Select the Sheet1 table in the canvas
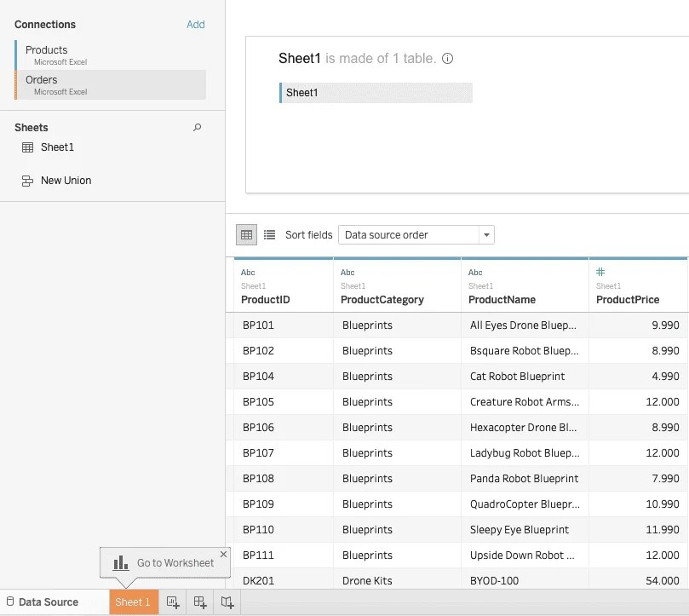This screenshot has width=689, height=616. (376, 92)
